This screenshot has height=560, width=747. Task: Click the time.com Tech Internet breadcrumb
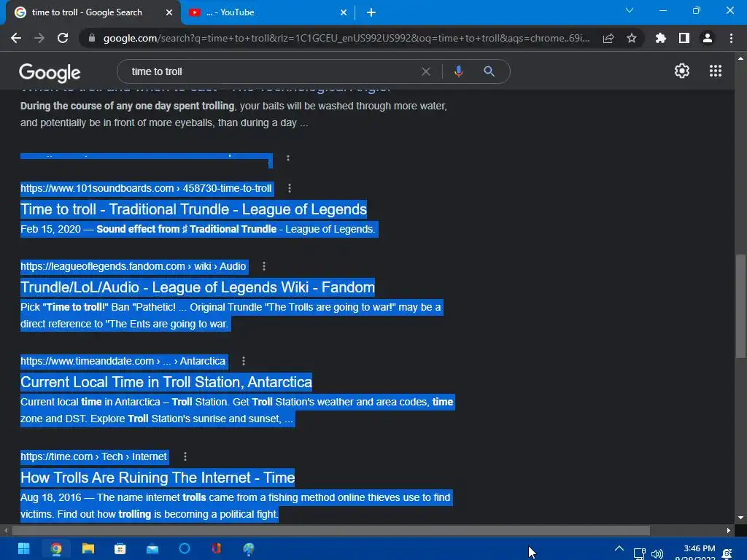click(93, 456)
